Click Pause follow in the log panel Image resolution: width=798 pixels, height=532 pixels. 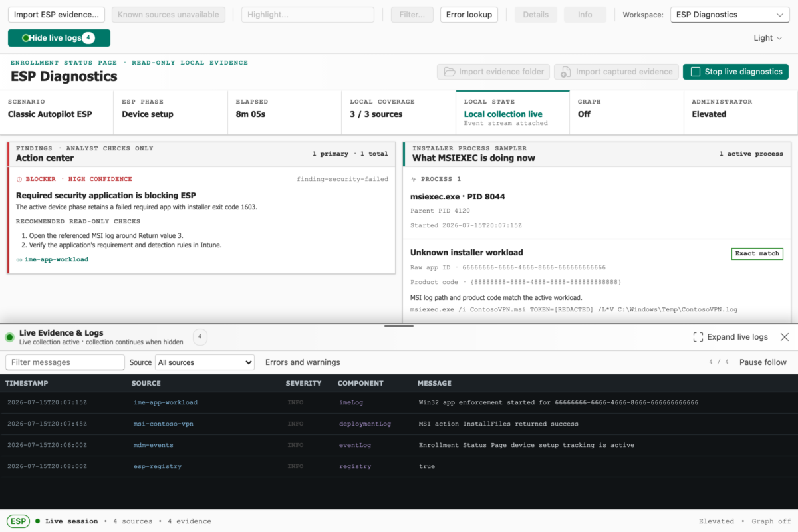763,362
